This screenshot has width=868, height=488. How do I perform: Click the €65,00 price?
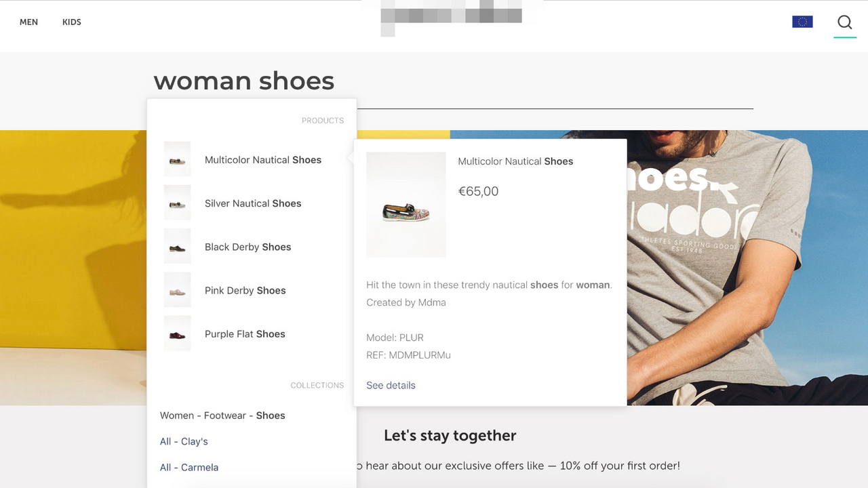478,191
